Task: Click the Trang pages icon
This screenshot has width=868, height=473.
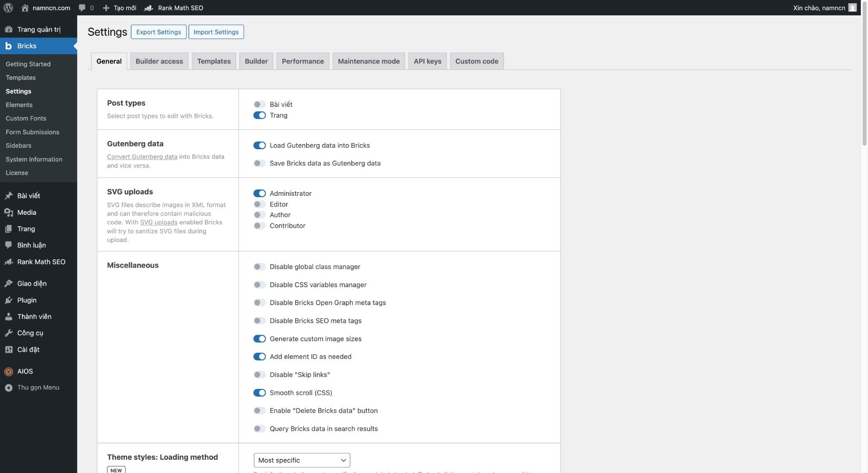Action: (x=9, y=229)
